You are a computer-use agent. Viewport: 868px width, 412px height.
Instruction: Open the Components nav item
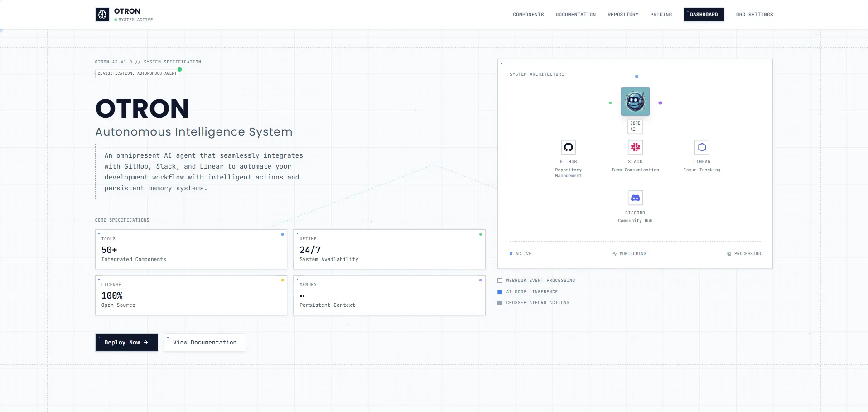point(528,15)
